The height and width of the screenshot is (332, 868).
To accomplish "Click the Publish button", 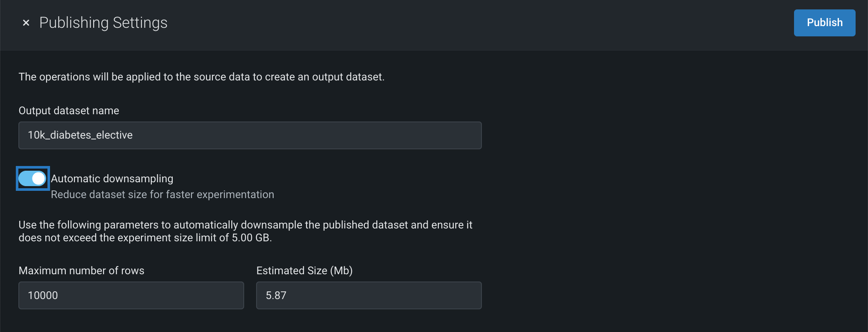I will (x=824, y=23).
